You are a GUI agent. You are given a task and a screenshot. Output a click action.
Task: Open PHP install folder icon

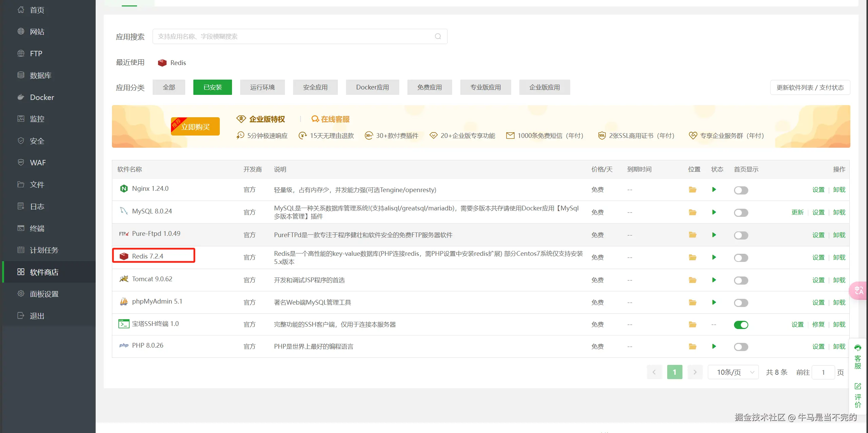pos(693,347)
